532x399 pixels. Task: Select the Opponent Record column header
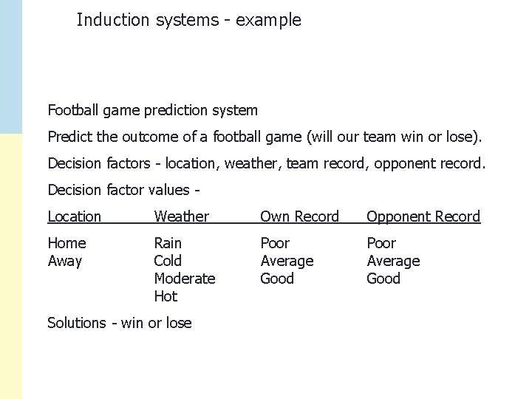(423, 216)
